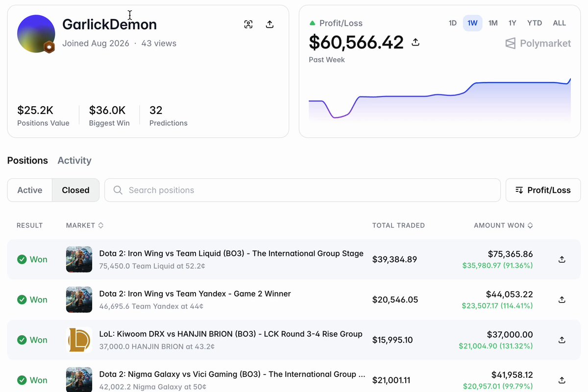The height and width of the screenshot is (392, 588).
Task: Select the YTD time range
Action: [535, 23]
